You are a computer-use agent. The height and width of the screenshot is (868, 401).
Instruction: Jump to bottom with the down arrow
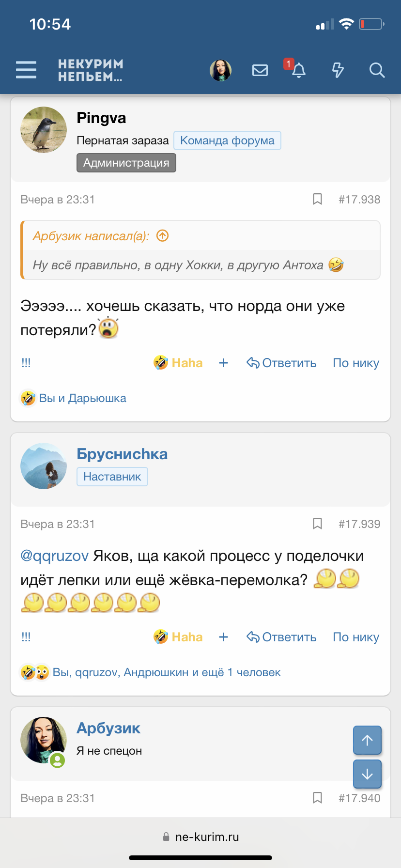367,774
